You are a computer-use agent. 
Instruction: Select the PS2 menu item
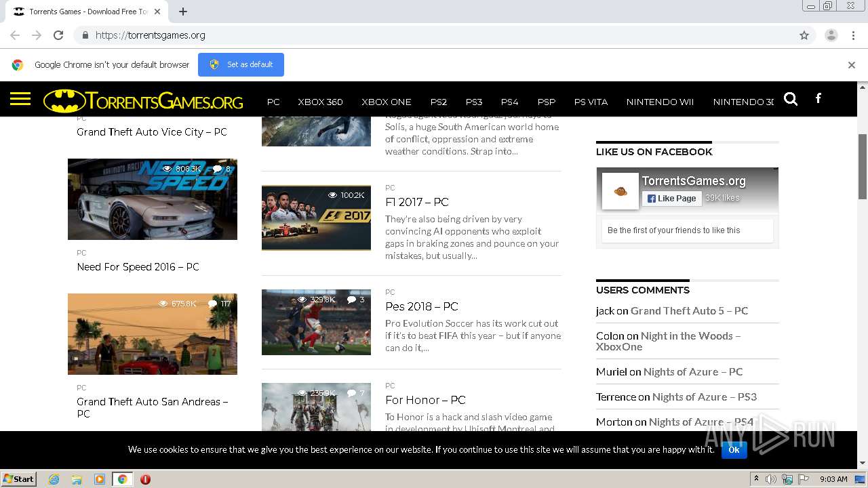click(x=439, y=102)
